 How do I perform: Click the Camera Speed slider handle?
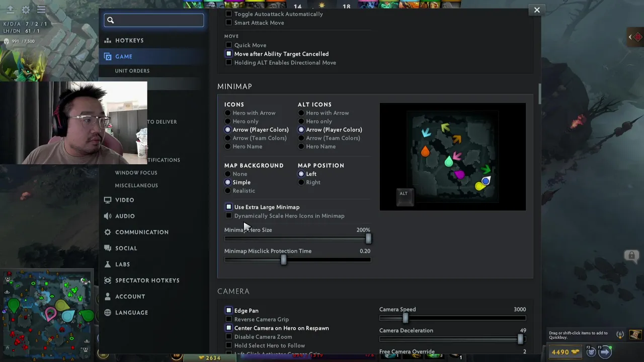pos(406,318)
